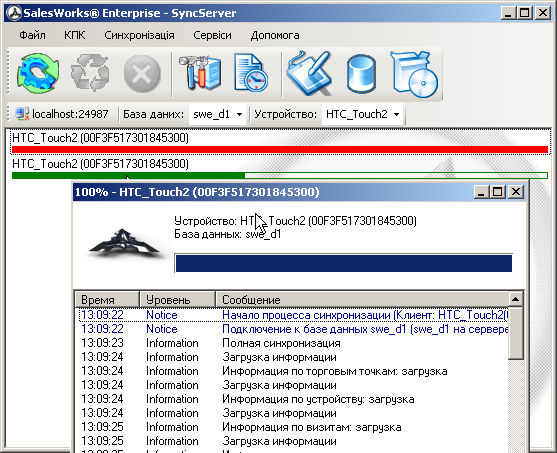Click the localhost:24987 server connection icon
557x453 pixels.
[22, 114]
